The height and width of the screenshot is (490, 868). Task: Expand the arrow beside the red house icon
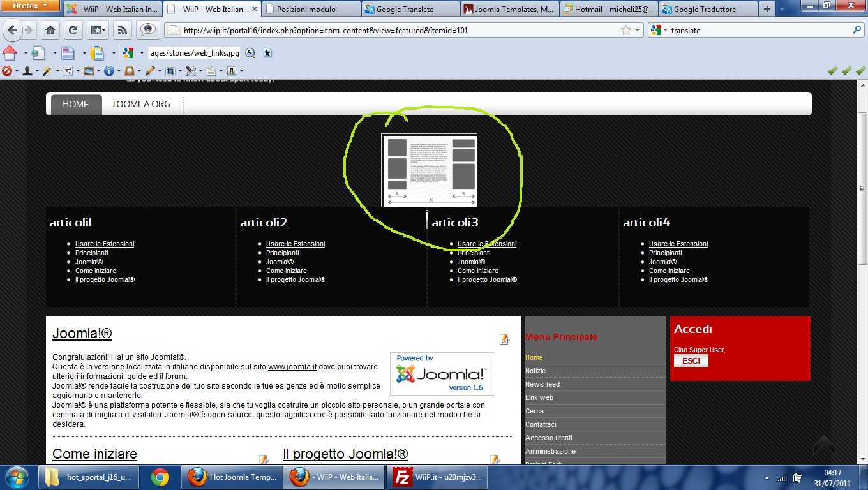24,53
